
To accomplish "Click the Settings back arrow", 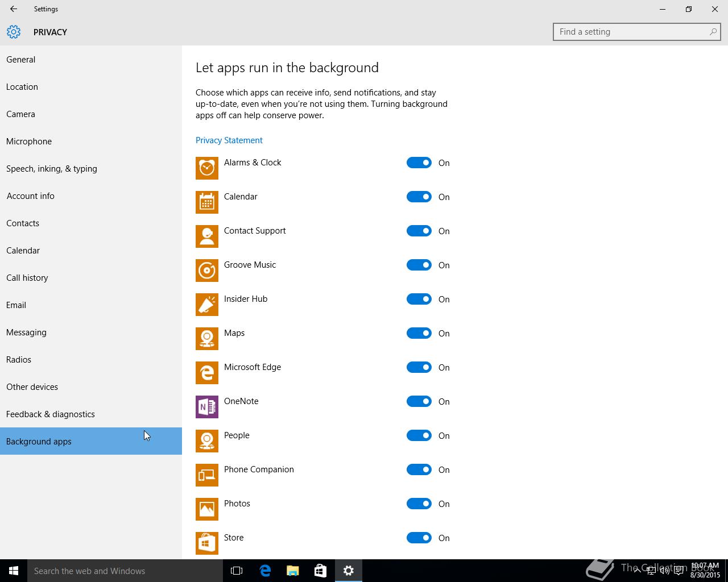I will coord(14,9).
